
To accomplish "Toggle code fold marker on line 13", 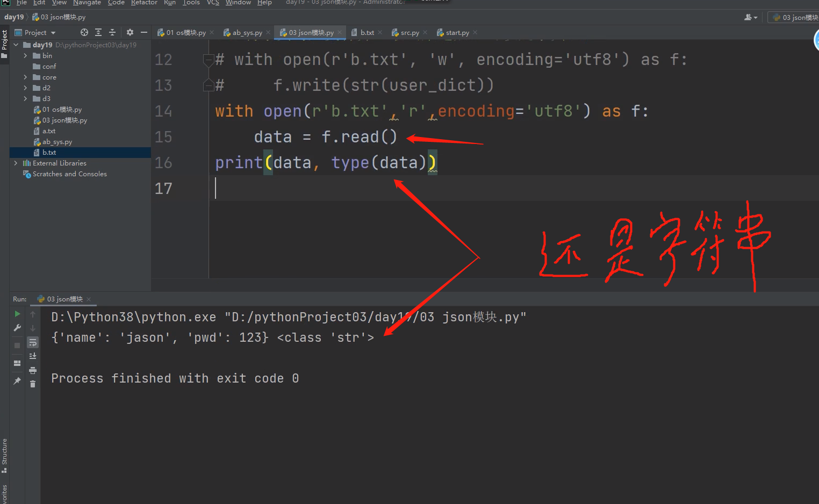I will point(209,85).
